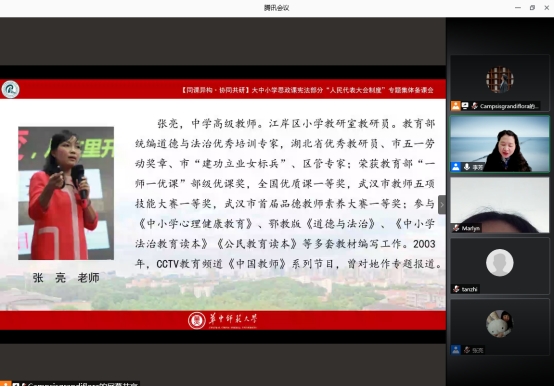This screenshot has height=387, width=554.
Task: Select 李芳's speaking video tile
Action: [500, 144]
